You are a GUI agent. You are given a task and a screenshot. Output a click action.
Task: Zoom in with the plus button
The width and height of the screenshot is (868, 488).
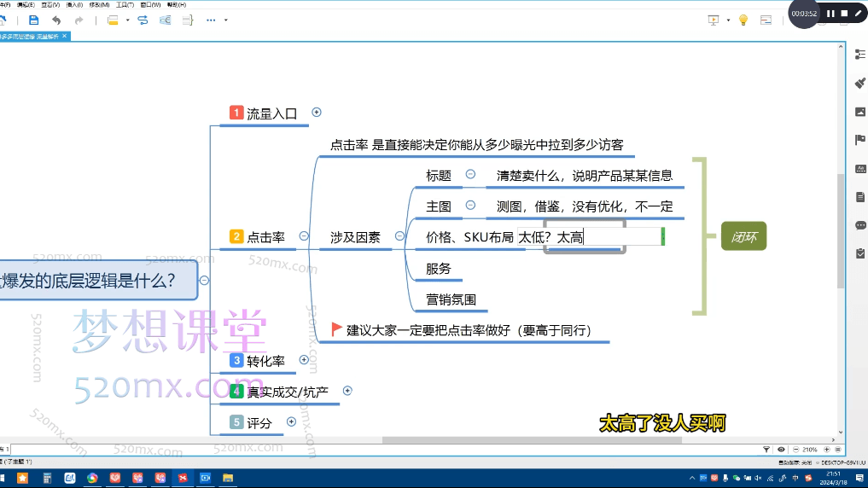(826, 450)
